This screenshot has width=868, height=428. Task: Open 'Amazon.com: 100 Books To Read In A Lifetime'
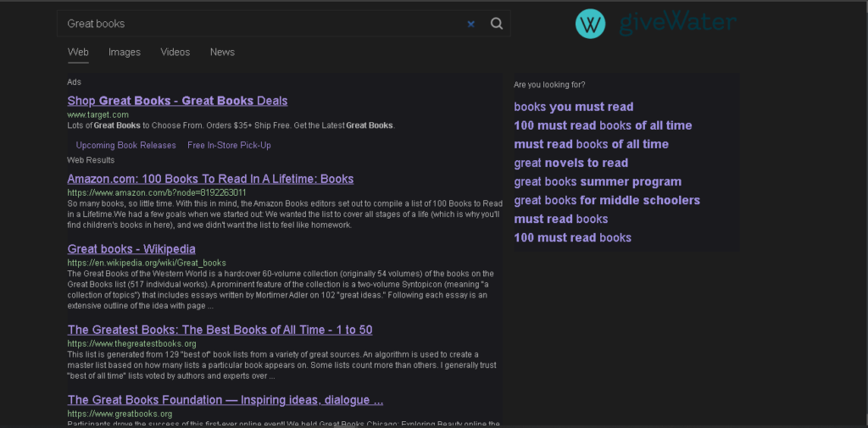[x=210, y=179]
